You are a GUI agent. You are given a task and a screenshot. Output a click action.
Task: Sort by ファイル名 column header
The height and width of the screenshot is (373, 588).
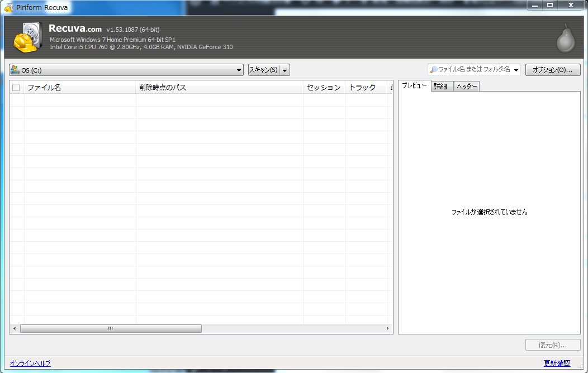[79, 87]
